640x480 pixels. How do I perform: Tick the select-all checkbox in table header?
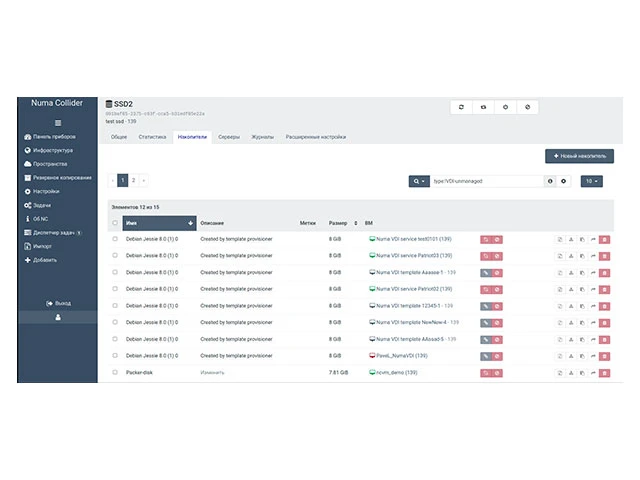(x=115, y=223)
